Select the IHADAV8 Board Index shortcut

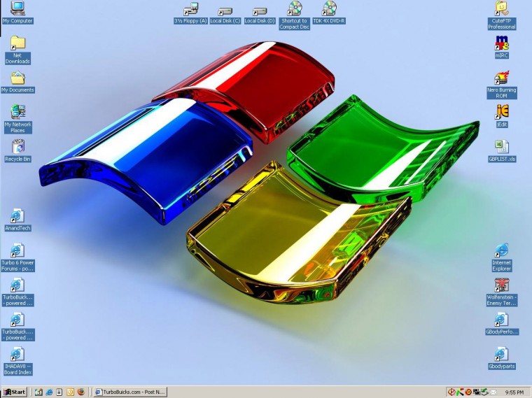[17, 361]
